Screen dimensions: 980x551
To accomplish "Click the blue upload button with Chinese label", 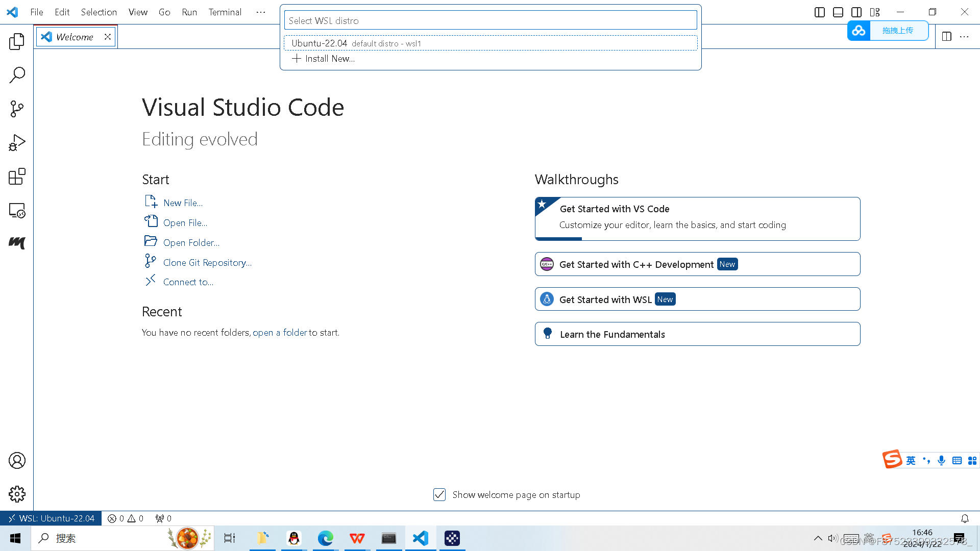I will pos(898,31).
